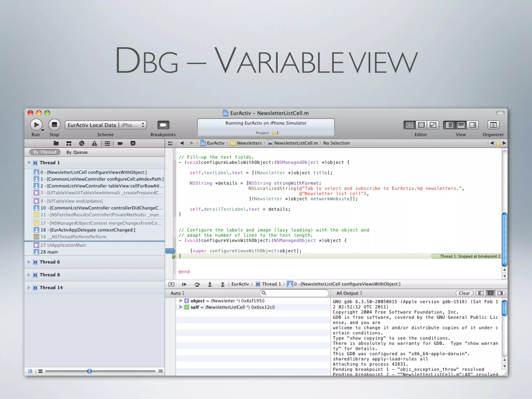Open the Project navigator folder icon
The height and width of the screenshot is (399, 532).
tap(56, 143)
